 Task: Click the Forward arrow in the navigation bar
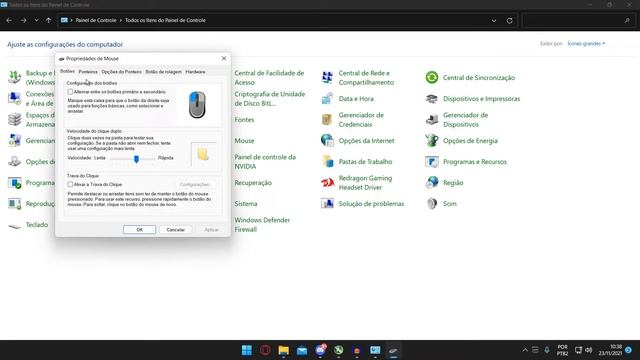23,20
